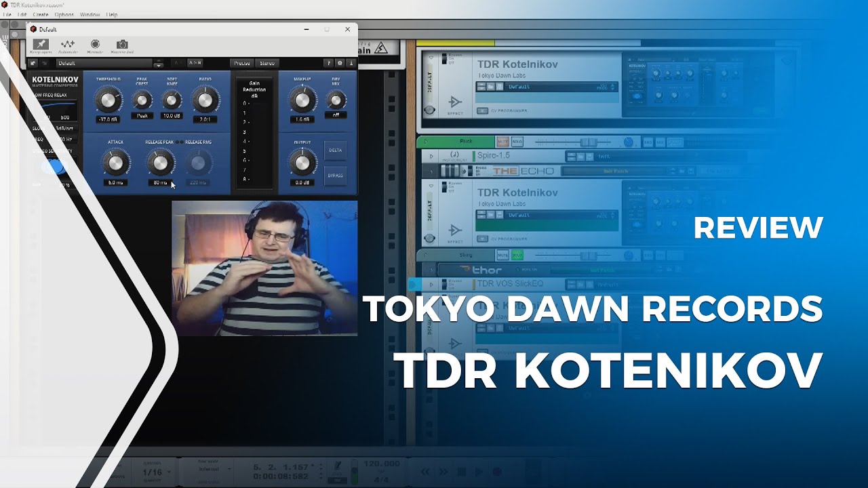The height and width of the screenshot is (488, 868).
Task: Open Kotelnikov help question mark
Action: 330,63
